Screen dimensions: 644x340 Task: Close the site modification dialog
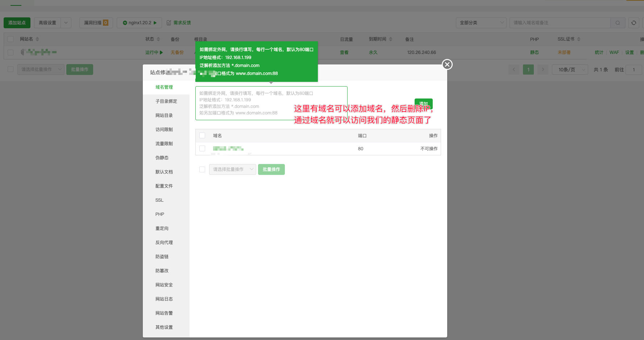[447, 64]
